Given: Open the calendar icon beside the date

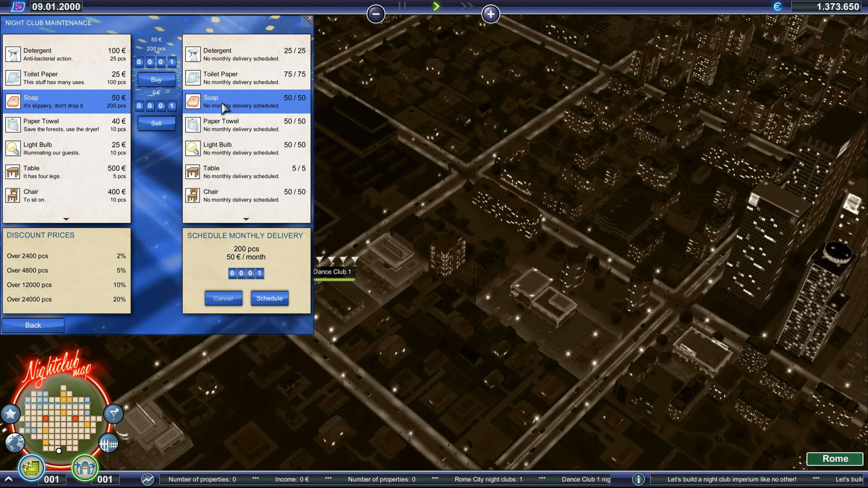Looking at the screenshot, I should click(18, 6).
